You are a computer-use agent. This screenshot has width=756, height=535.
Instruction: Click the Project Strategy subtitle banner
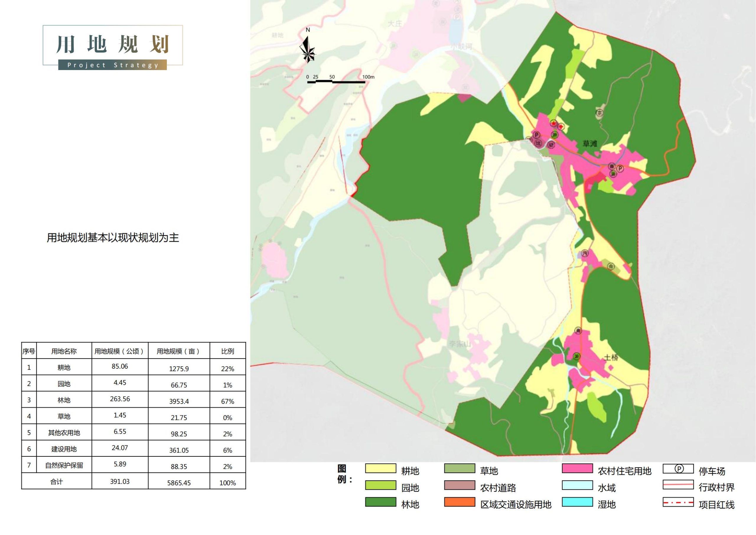tap(112, 65)
